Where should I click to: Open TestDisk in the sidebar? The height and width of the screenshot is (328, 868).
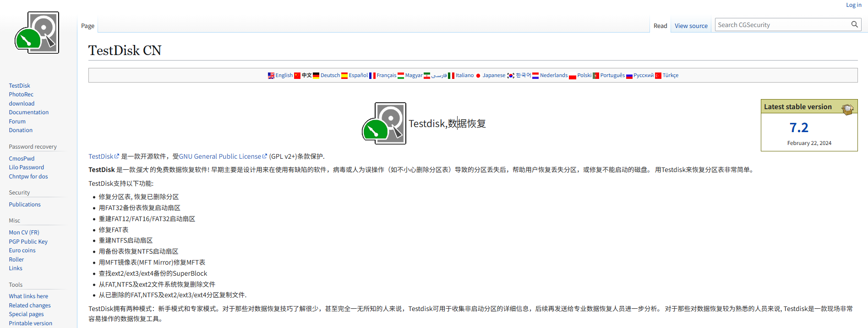click(x=20, y=86)
